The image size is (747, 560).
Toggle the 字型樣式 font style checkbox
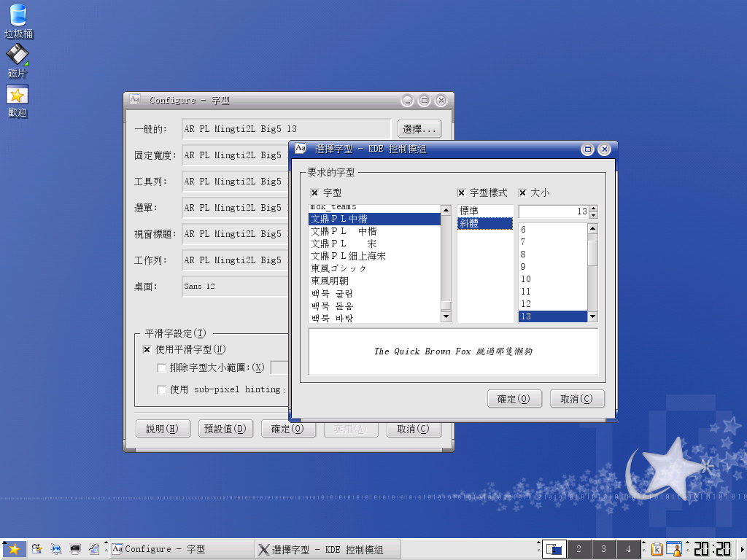(x=462, y=193)
